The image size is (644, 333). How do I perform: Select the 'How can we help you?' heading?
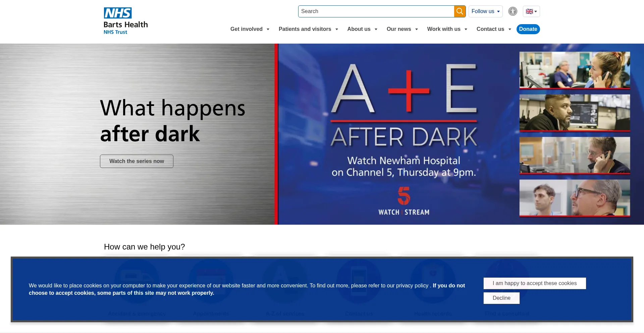click(x=144, y=247)
